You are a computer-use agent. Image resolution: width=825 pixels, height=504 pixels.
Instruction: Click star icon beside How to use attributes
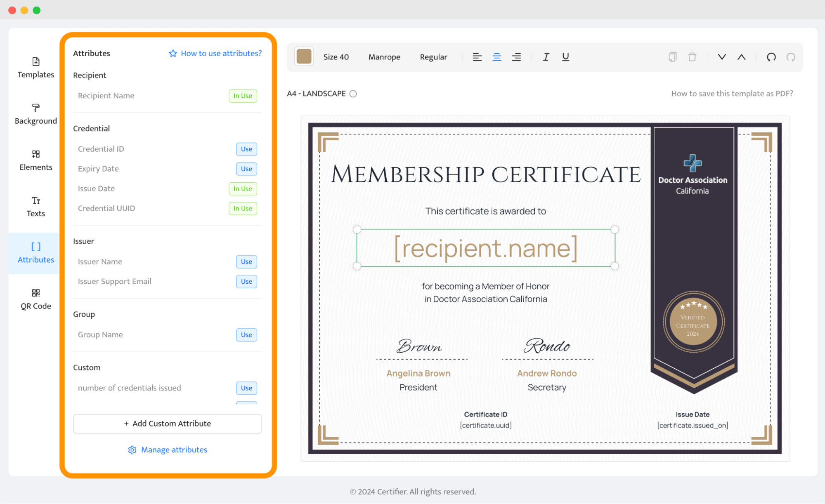point(173,53)
